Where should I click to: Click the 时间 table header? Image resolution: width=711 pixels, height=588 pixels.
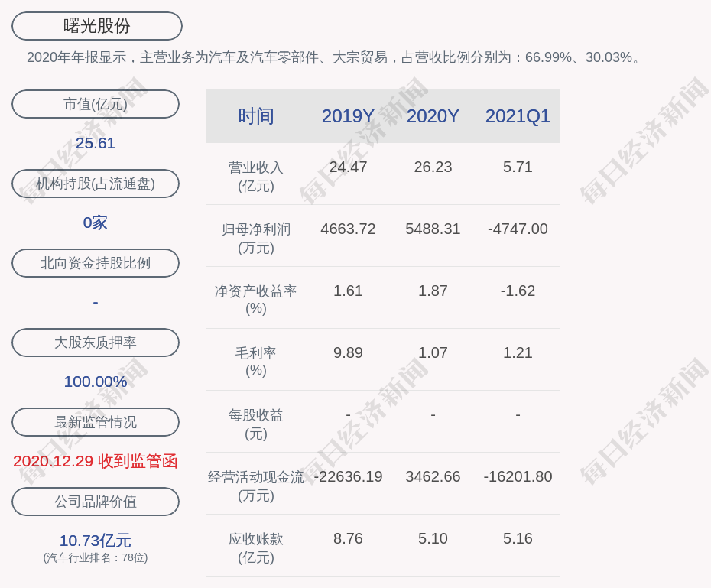tap(256, 116)
